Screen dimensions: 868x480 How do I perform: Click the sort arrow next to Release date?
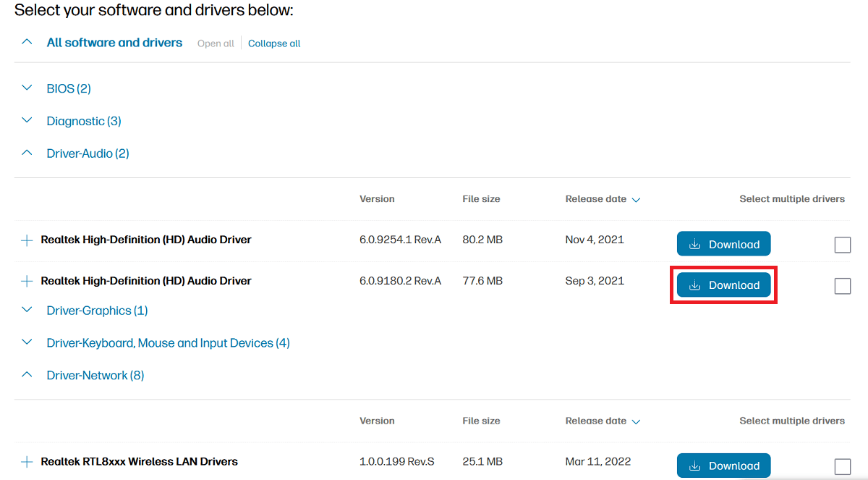[637, 198]
